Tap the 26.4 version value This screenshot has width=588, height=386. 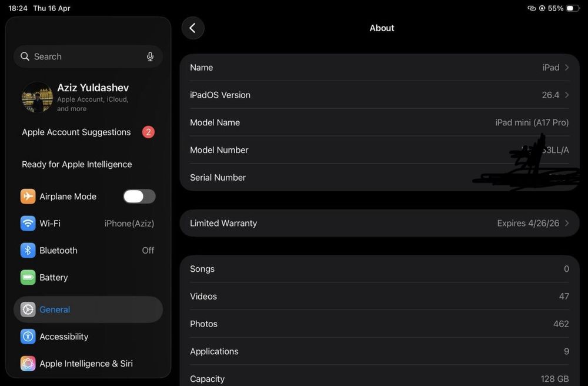[x=550, y=95]
